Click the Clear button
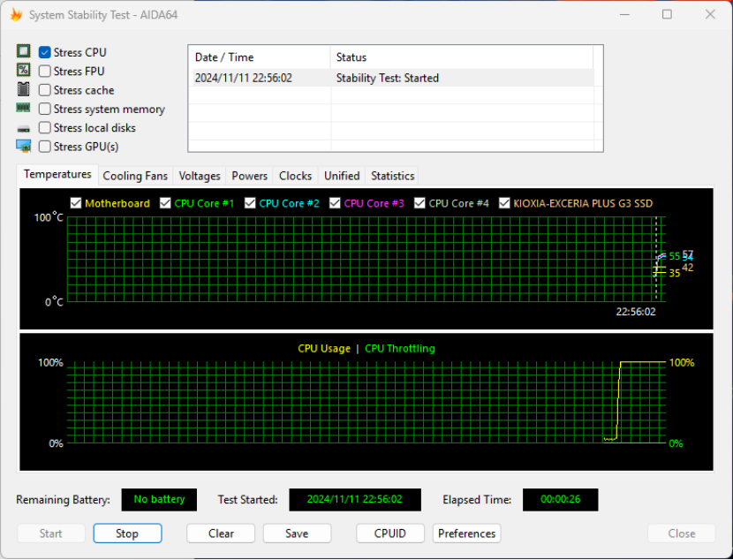 221,534
